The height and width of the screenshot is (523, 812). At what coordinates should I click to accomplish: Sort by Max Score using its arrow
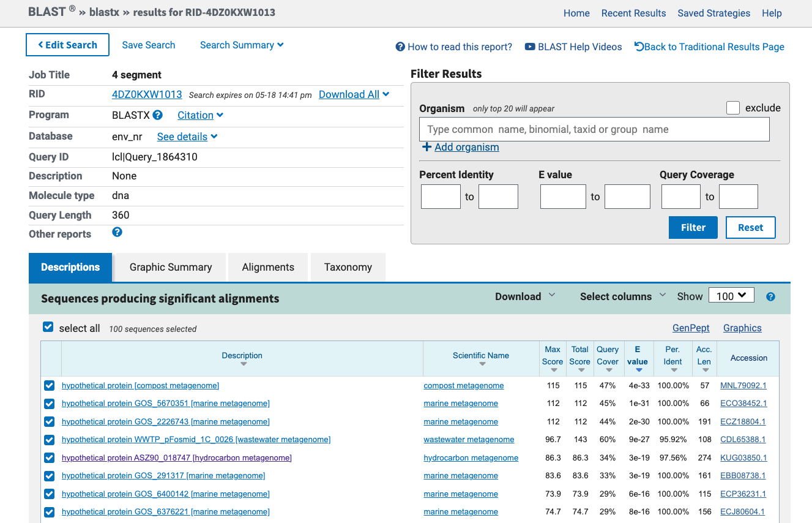pos(554,370)
